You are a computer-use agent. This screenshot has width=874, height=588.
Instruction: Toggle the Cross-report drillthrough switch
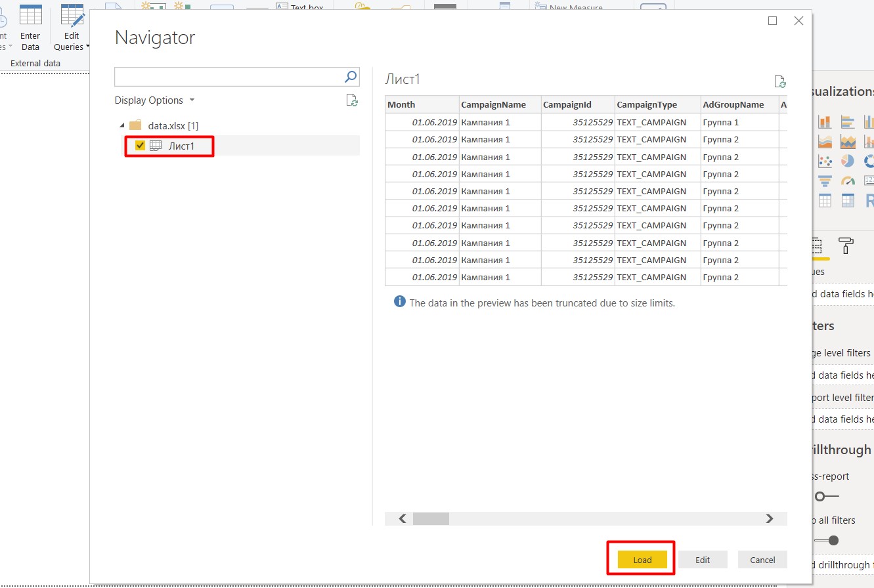tap(826, 497)
